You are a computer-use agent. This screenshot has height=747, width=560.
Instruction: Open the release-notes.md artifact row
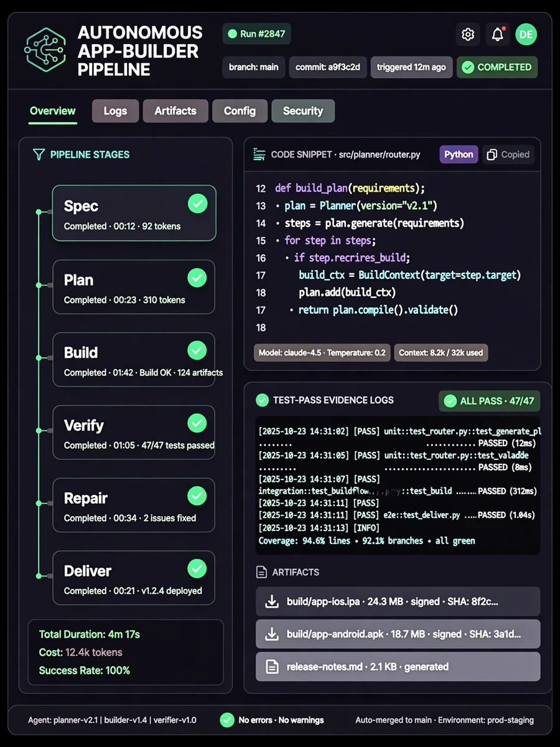coord(398,667)
